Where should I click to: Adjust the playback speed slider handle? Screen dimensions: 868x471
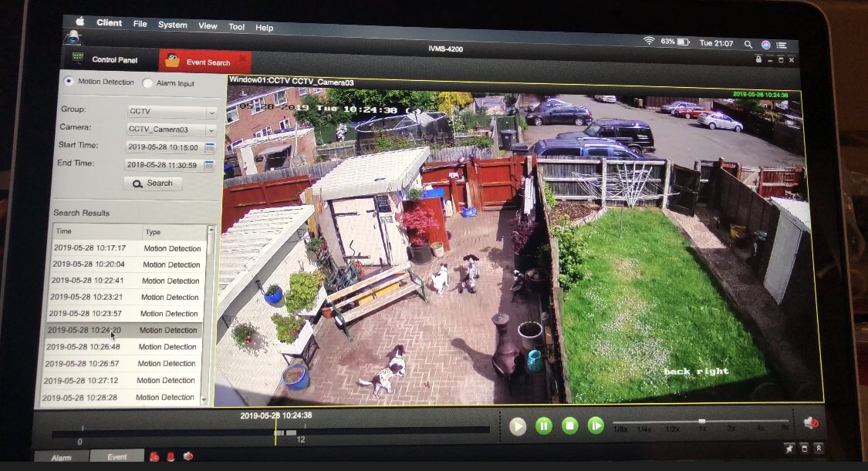(x=702, y=422)
